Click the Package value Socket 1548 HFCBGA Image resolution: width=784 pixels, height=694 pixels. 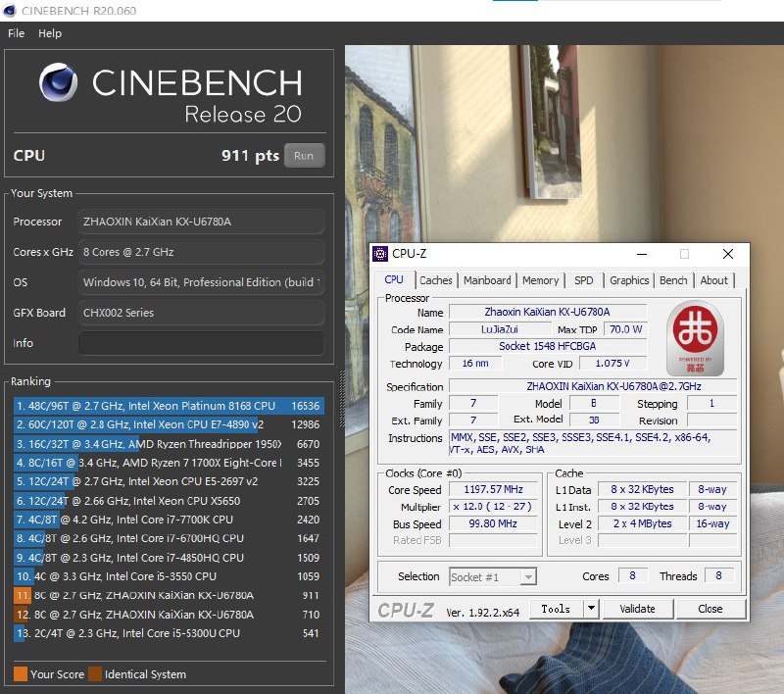click(x=548, y=346)
